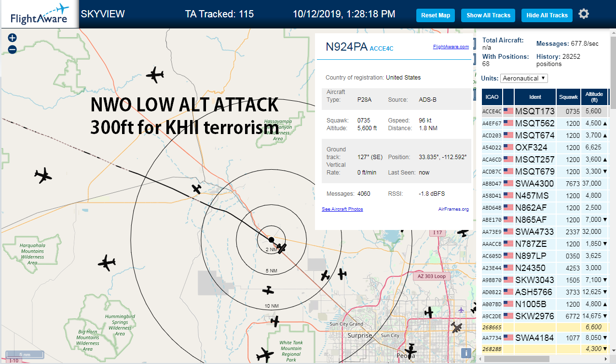Select the N1005B aircraft row

545,304
